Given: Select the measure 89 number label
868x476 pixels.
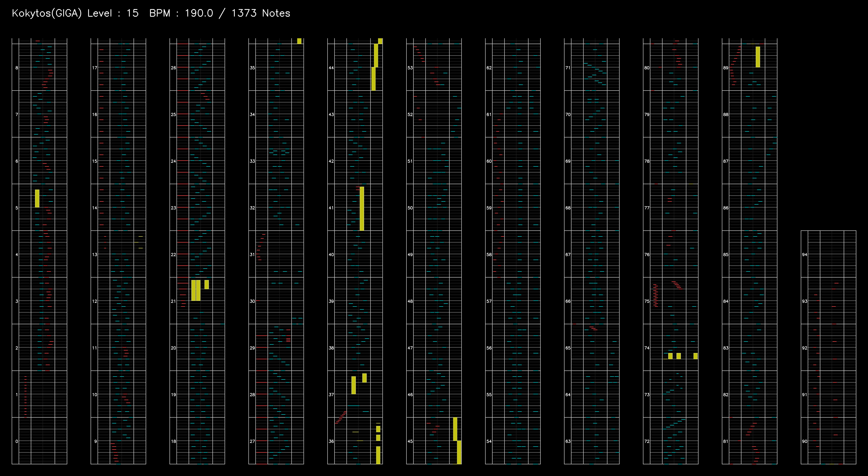Looking at the screenshot, I should [x=726, y=68].
